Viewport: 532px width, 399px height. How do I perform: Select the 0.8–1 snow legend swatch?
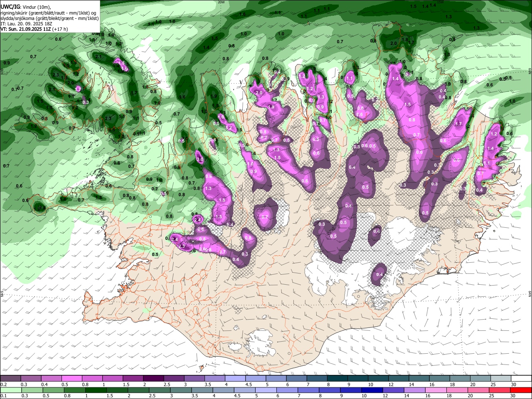click(x=92, y=379)
